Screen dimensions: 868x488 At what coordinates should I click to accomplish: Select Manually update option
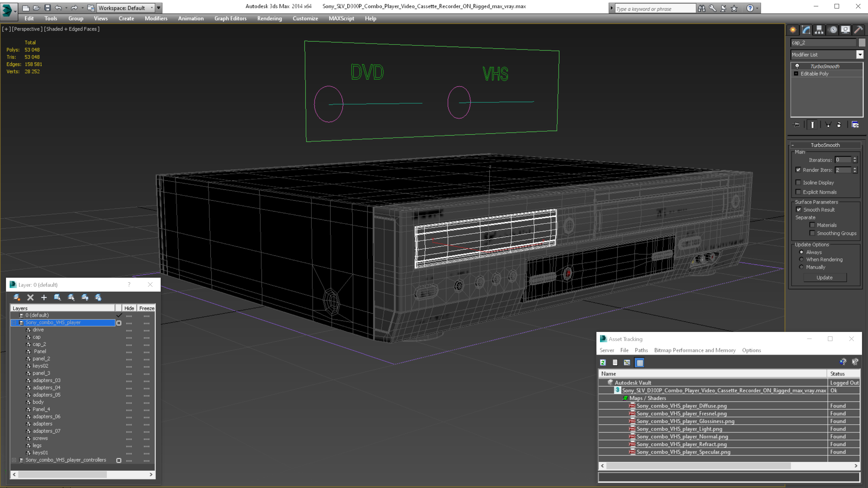[802, 267]
